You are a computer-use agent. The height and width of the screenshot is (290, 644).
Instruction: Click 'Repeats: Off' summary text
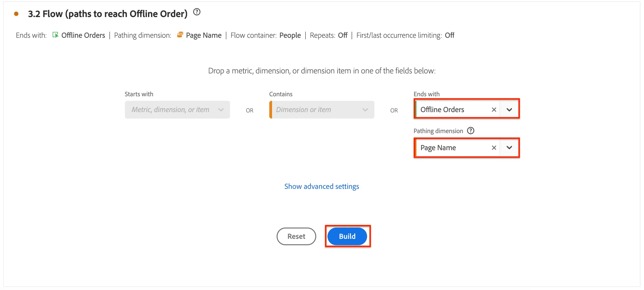tap(329, 35)
